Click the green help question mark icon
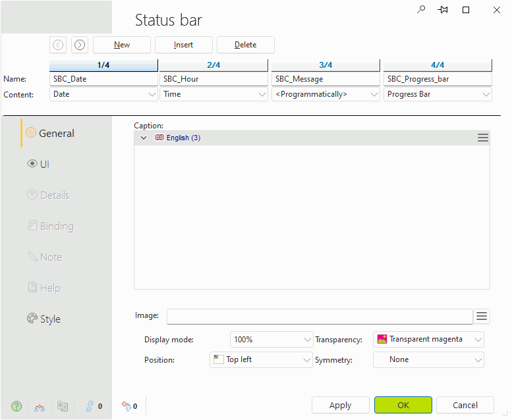Screen dimensions: 512x420 click(x=17, y=406)
